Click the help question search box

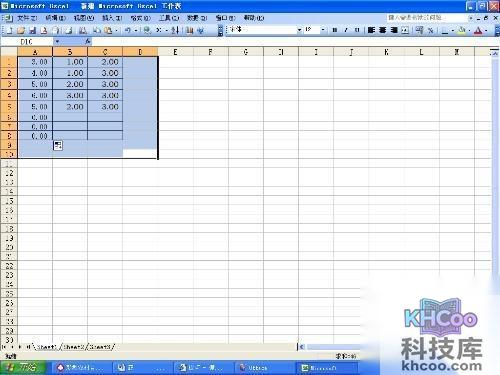pyautogui.click(x=427, y=18)
